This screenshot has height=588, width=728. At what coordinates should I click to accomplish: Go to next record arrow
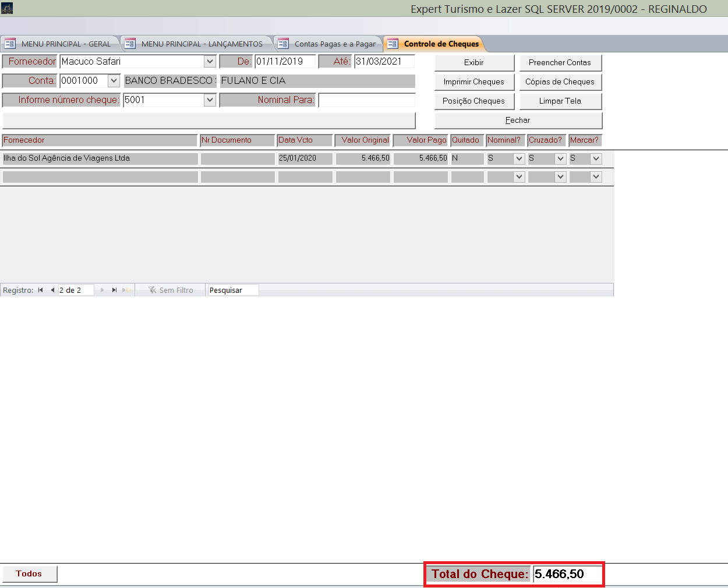(x=103, y=290)
